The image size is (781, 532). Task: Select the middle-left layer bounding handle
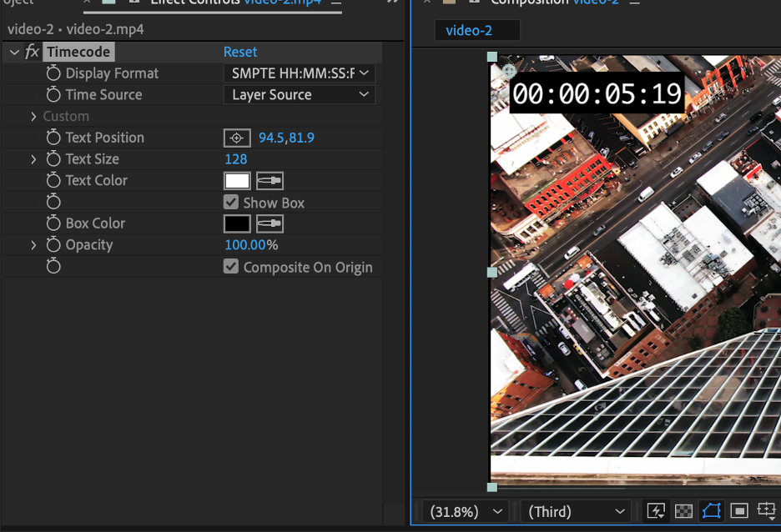[492, 272]
